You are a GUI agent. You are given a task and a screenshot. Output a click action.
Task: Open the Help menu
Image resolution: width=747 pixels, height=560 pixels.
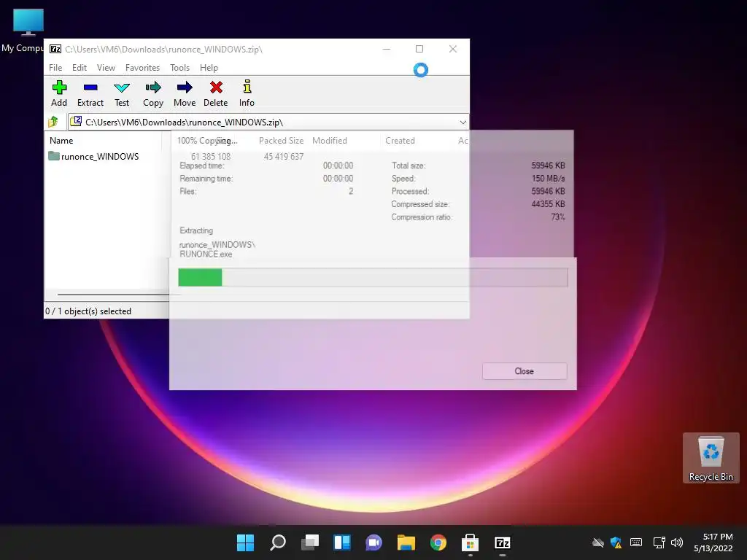209,68
